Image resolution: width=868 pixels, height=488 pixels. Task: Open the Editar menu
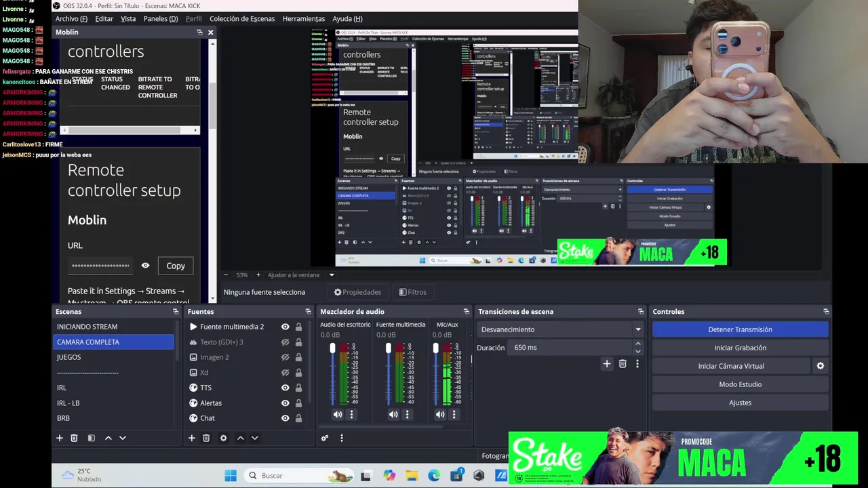(x=104, y=19)
